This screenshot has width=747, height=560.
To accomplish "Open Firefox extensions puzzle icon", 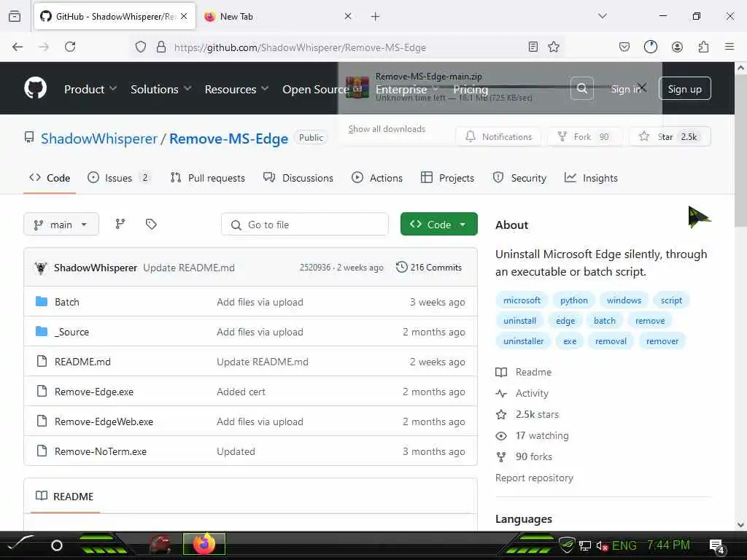I will coord(703,47).
